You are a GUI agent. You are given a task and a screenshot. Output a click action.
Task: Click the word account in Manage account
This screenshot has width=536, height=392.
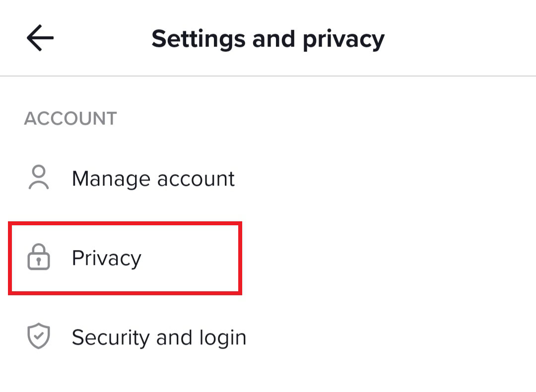point(194,179)
